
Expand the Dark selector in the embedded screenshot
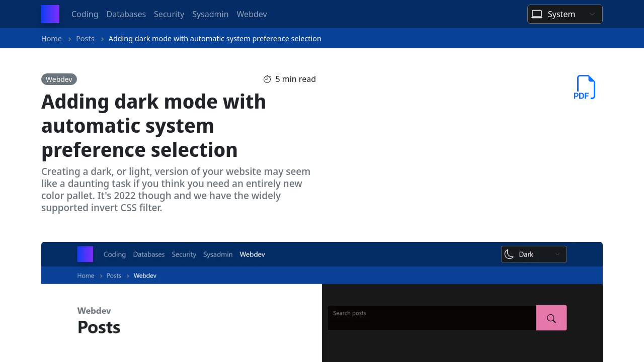tap(533, 254)
